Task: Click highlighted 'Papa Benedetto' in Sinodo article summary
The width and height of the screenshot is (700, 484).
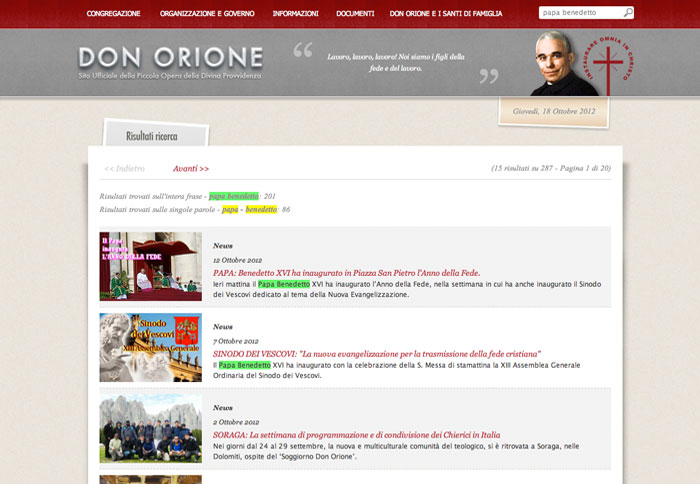Action: pyautogui.click(x=245, y=365)
